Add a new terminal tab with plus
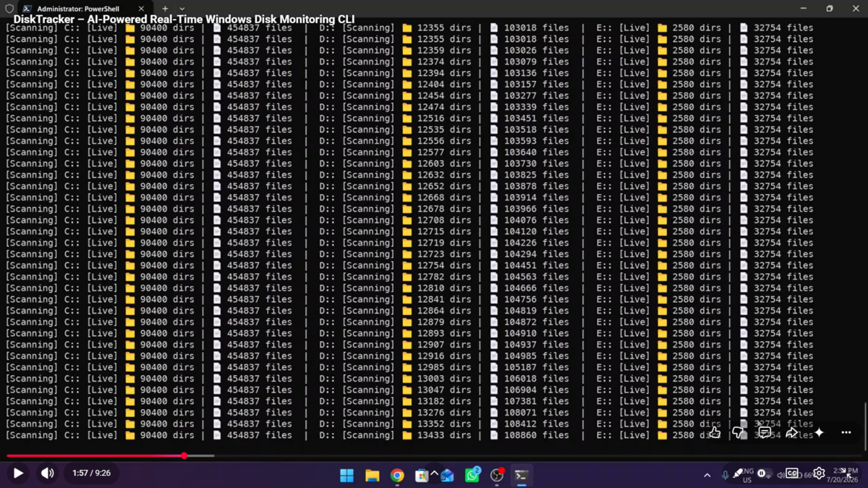The image size is (868, 488). click(x=165, y=9)
